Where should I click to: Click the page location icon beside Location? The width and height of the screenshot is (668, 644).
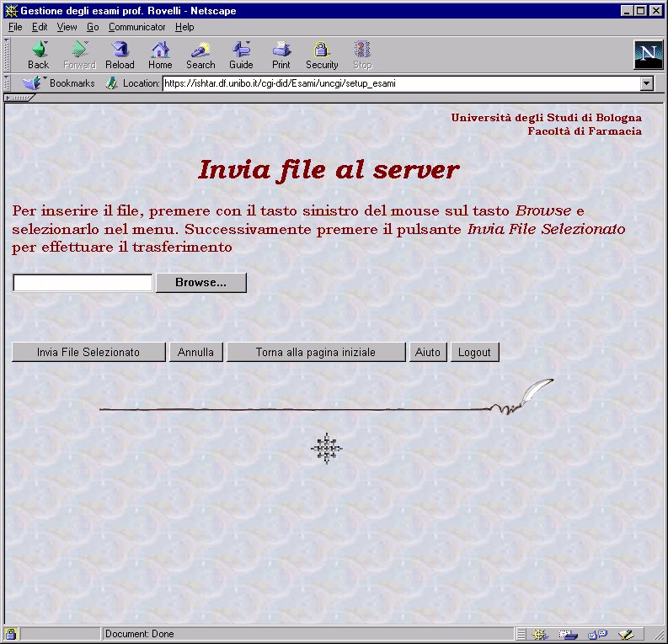pyautogui.click(x=112, y=83)
